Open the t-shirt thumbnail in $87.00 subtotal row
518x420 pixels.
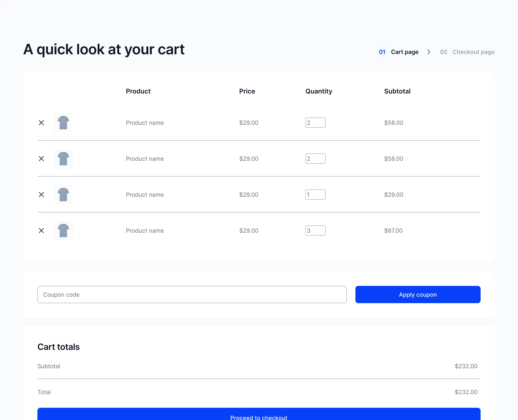(63, 230)
